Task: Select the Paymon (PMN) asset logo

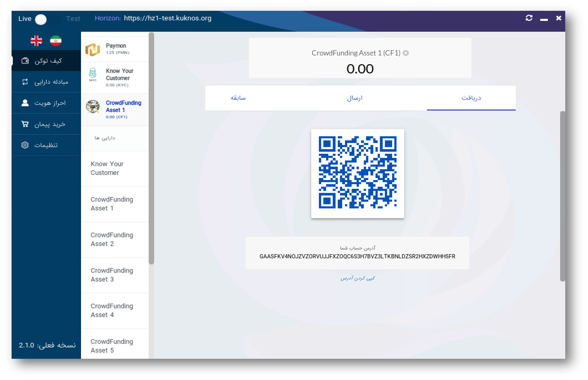Action: coord(93,49)
